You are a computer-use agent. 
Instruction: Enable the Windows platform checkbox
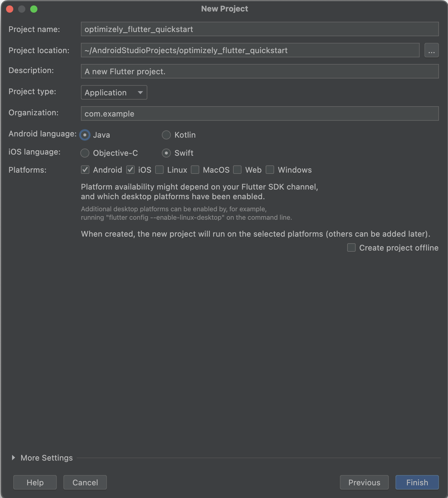(x=270, y=170)
